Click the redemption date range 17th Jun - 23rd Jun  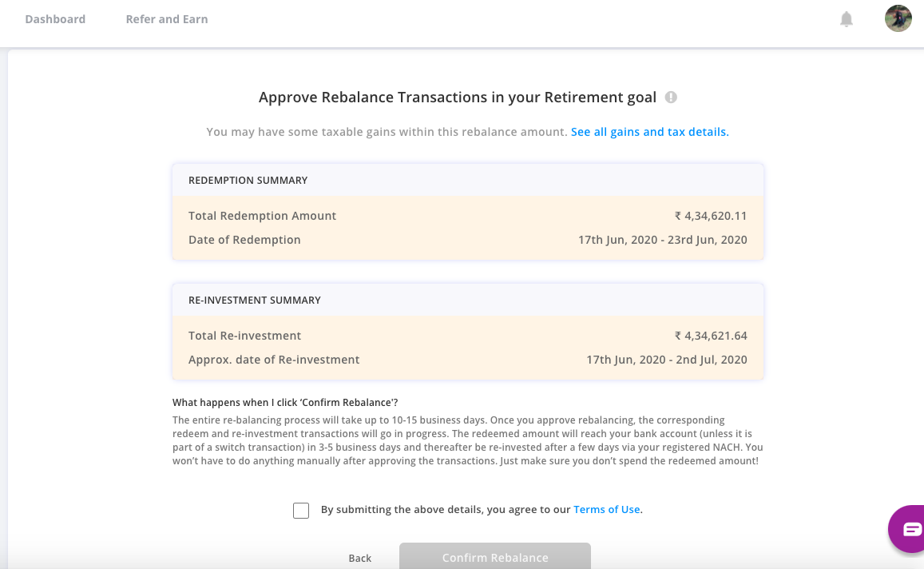(662, 240)
